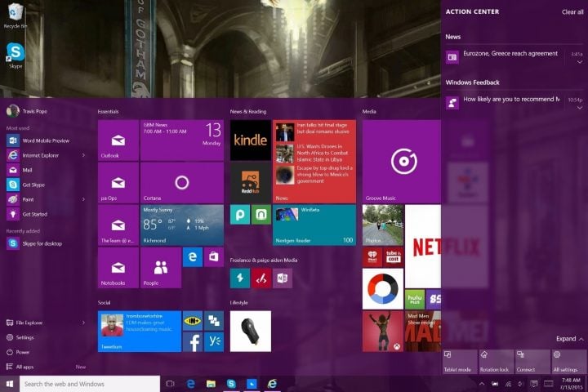Viewport: 588px width, 392px height.
Task: Toggle Rotation lock quick action
Action: (497, 362)
